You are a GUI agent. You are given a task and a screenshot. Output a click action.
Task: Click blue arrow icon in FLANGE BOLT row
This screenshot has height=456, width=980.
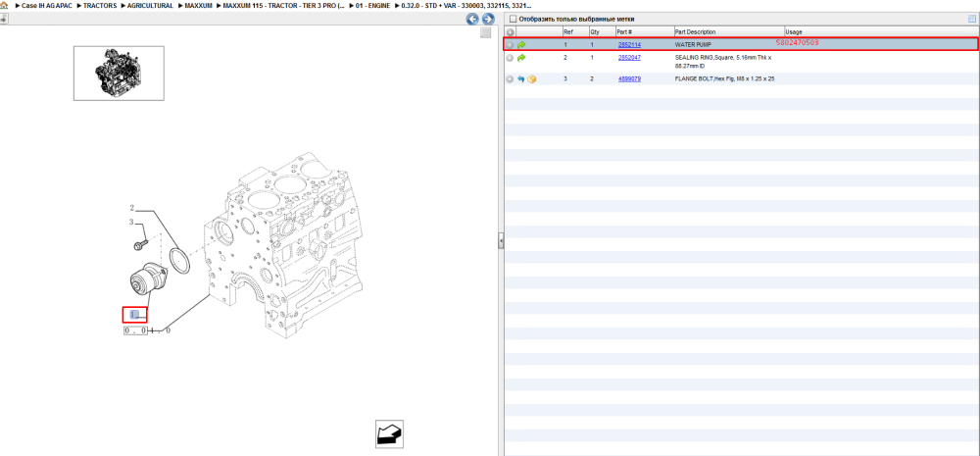click(521, 79)
